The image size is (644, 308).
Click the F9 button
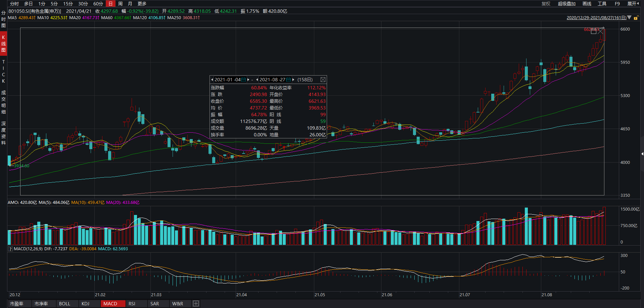coord(617,4)
